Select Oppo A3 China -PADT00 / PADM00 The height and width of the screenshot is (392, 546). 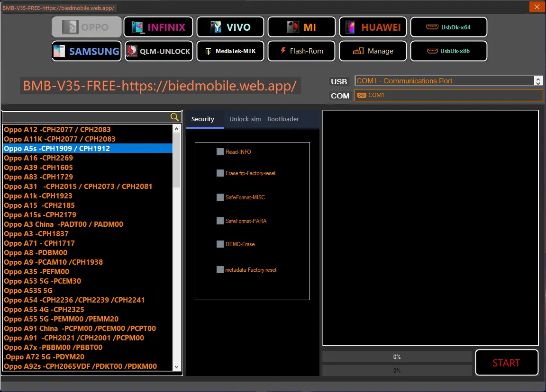point(88,224)
